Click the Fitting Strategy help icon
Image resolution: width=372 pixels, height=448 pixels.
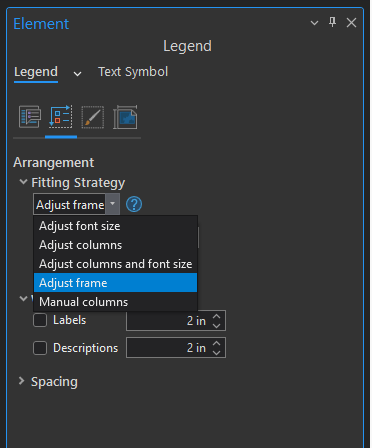tap(134, 204)
